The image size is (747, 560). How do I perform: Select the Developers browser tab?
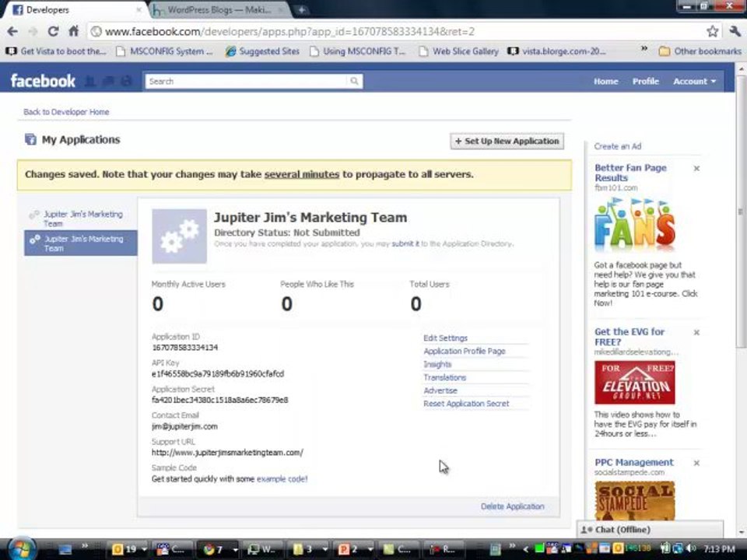pos(76,9)
